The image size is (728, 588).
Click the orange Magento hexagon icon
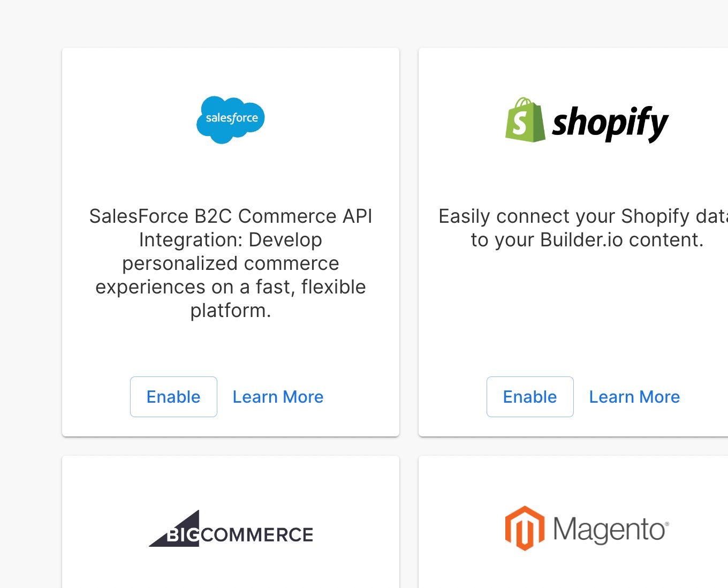(x=525, y=528)
